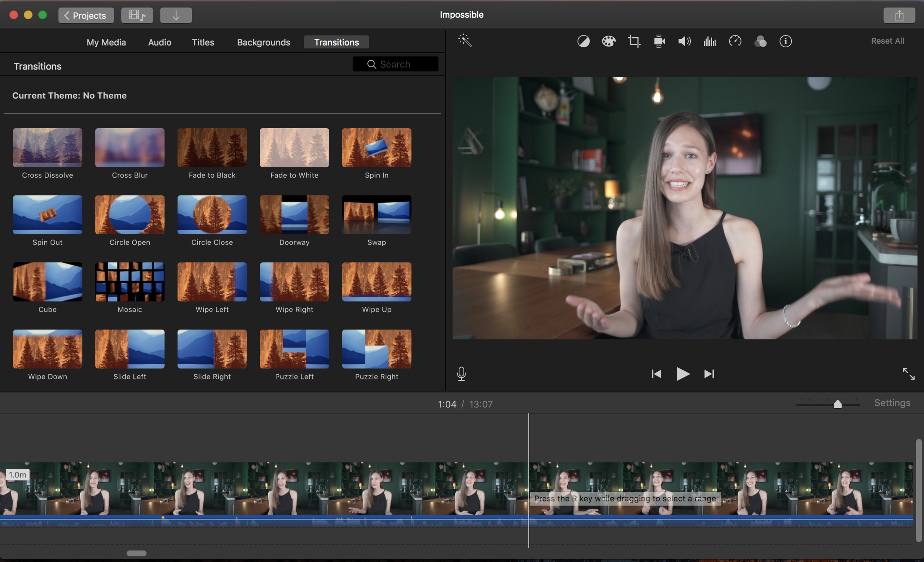
Task: Skip to the next clip
Action: click(709, 374)
